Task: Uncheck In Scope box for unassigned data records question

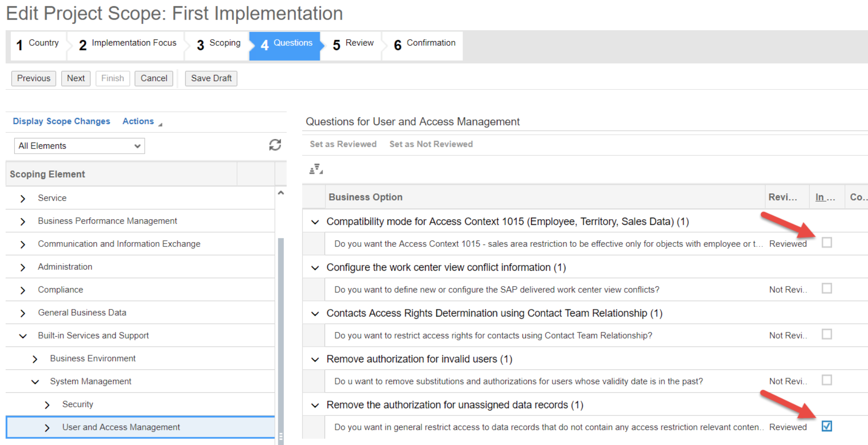Action: pyautogui.click(x=826, y=426)
